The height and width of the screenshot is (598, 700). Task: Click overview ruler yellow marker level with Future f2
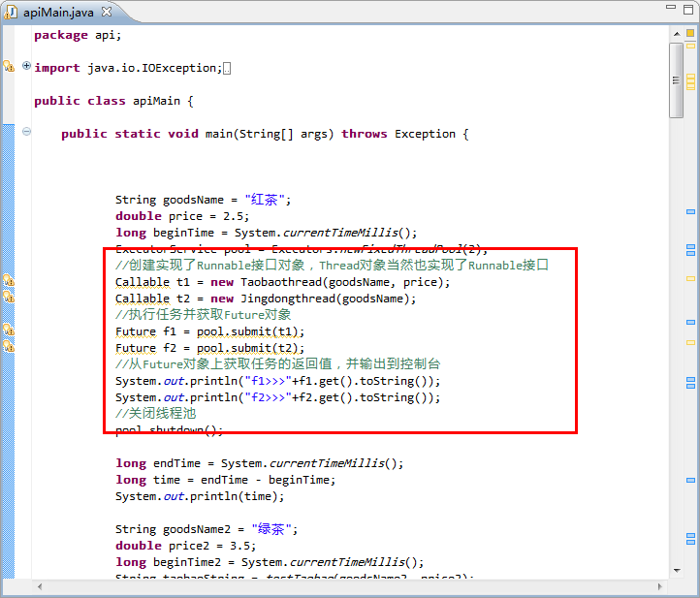click(x=690, y=343)
